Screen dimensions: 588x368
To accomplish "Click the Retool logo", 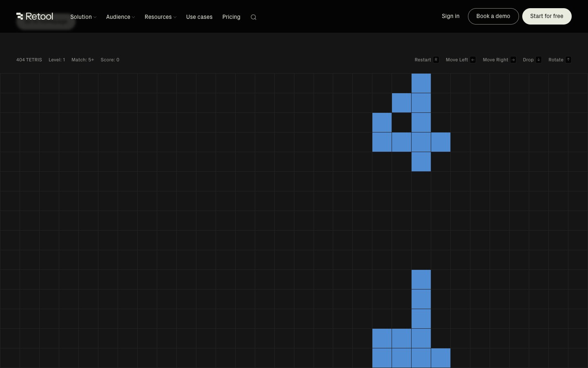I will [35, 16].
